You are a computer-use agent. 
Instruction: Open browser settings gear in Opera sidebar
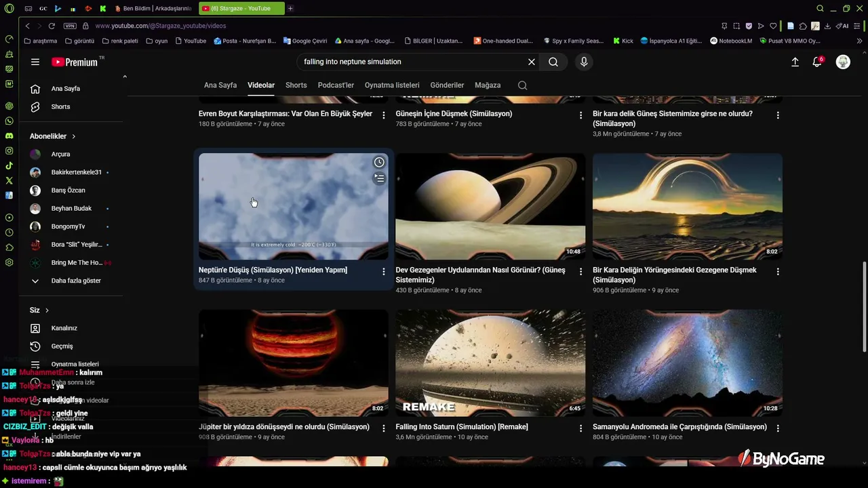tap(9, 262)
